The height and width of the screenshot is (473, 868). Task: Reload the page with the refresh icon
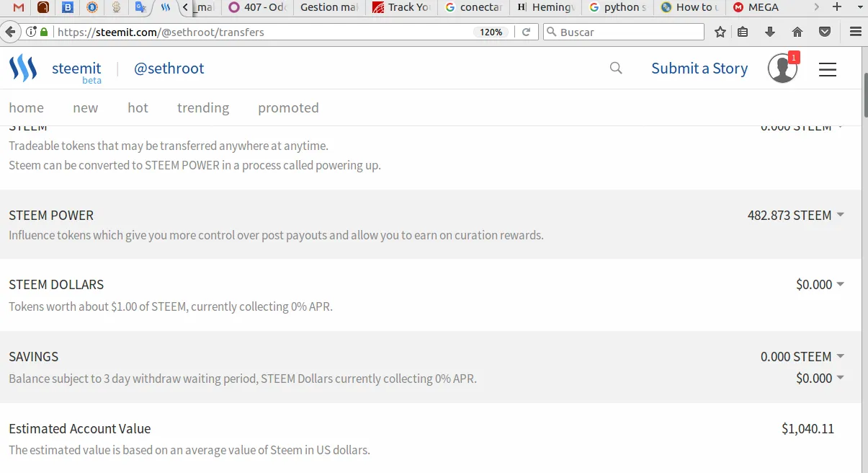(526, 32)
